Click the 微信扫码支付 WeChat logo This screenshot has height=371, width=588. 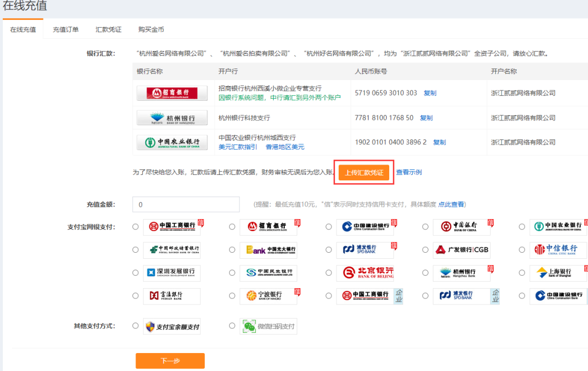coord(268,327)
